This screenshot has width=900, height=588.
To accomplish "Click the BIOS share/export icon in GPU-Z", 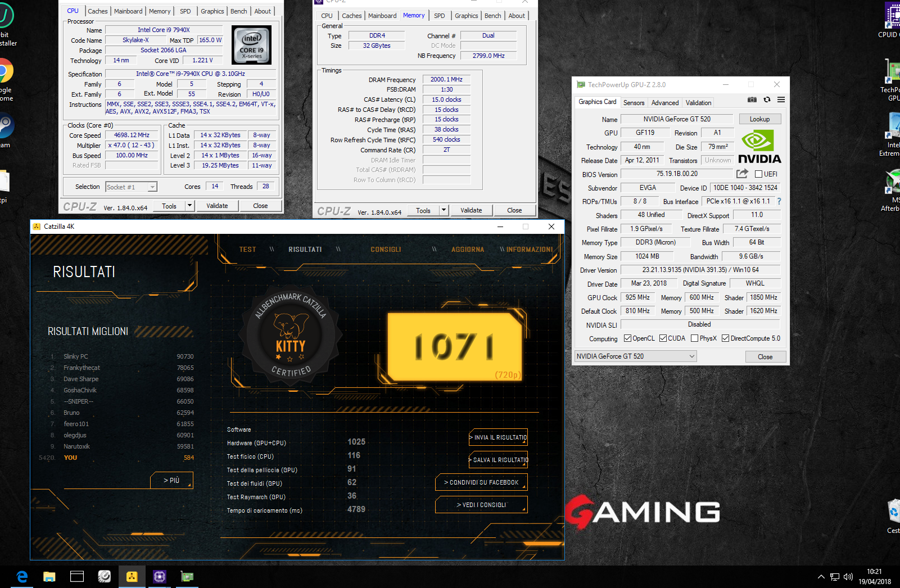I will click(x=742, y=174).
